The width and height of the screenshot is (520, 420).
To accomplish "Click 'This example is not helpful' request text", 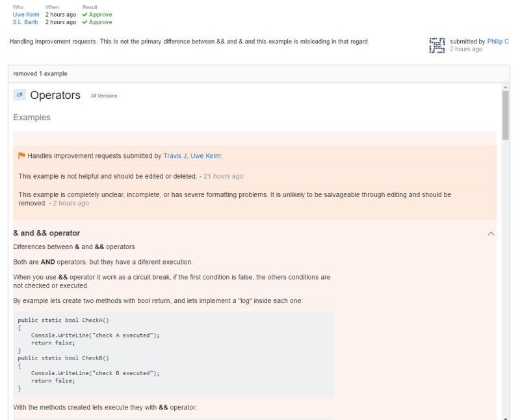I will tap(107, 176).
